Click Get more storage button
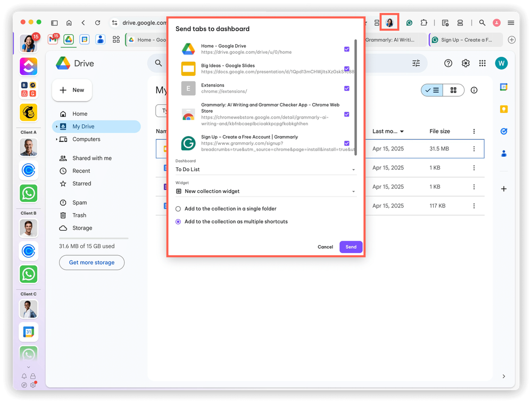The image size is (532, 404). pos(92,263)
